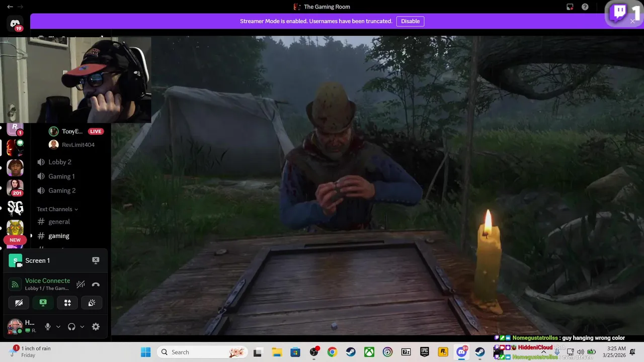The image size is (644, 362).
Task: Click the webcam overlay thumbnail
Action: [x=75, y=79]
